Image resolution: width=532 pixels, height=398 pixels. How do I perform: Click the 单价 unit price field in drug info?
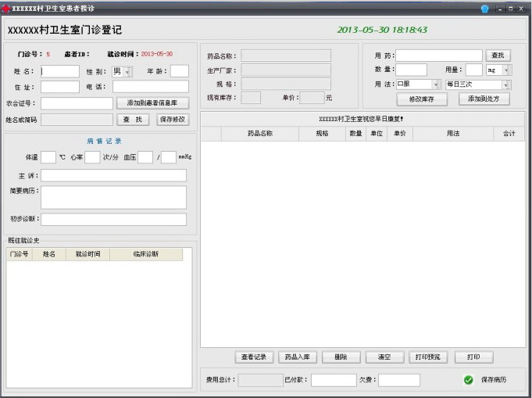tap(312, 98)
